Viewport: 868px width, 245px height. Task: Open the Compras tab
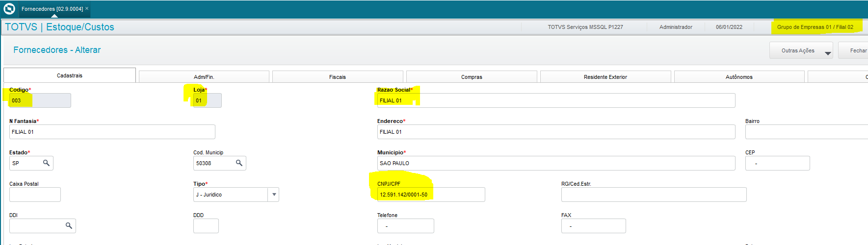pyautogui.click(x=472, y=77)
